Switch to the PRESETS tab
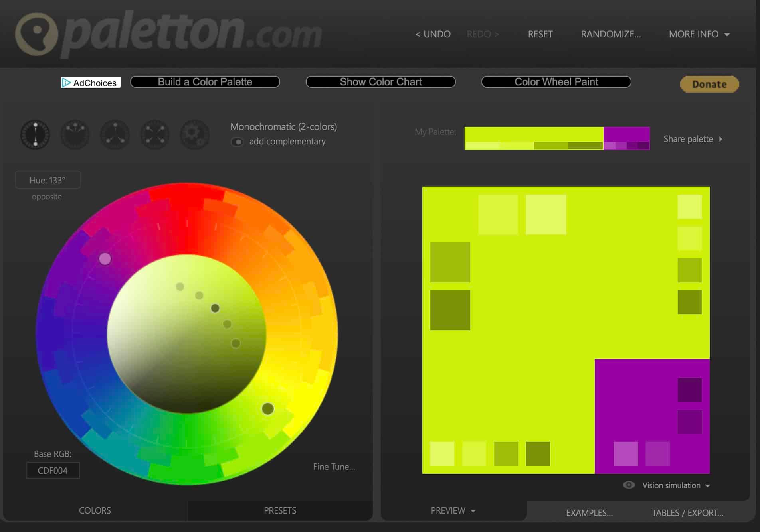The image size is (760, 532). tap(280, 510)
